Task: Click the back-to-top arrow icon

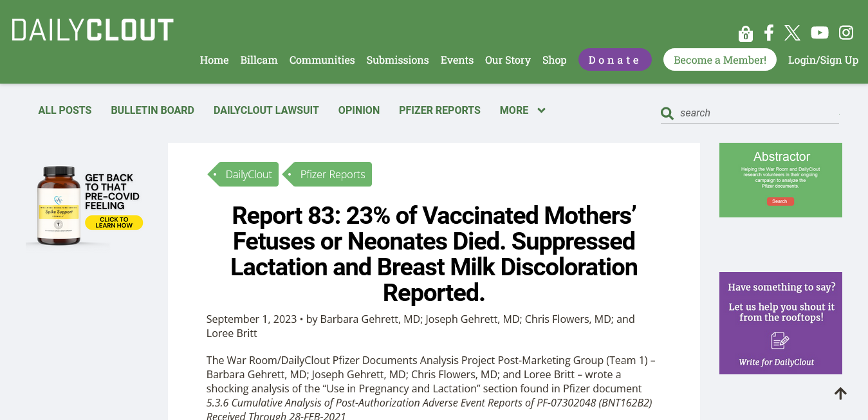Action: 840,393
